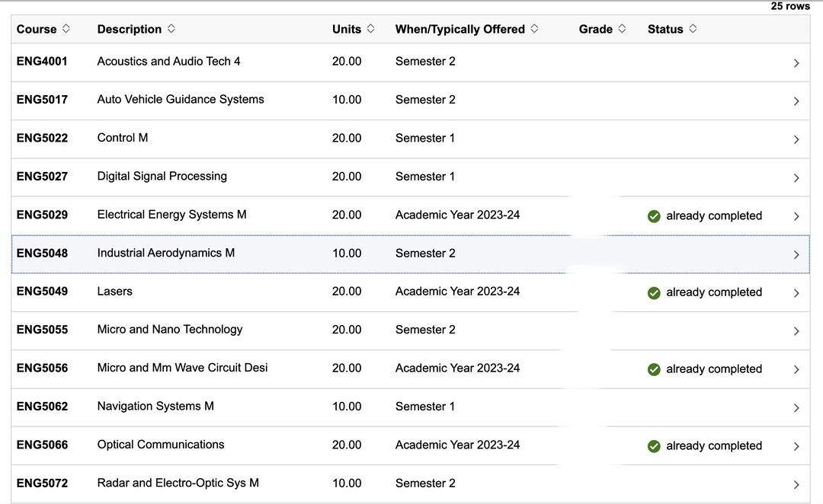
Task: Click the Digital Signal Processing description
Action: tap(162, 176)
